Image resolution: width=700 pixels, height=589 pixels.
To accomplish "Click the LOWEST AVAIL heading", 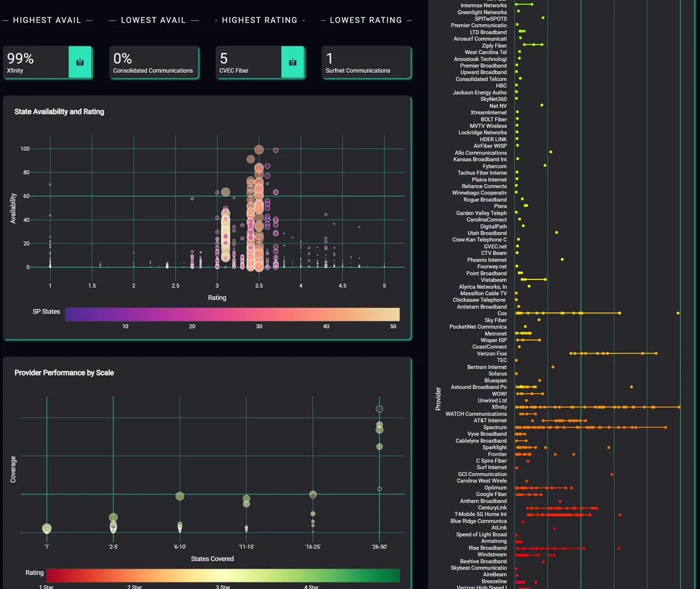I will pos(153,20).
